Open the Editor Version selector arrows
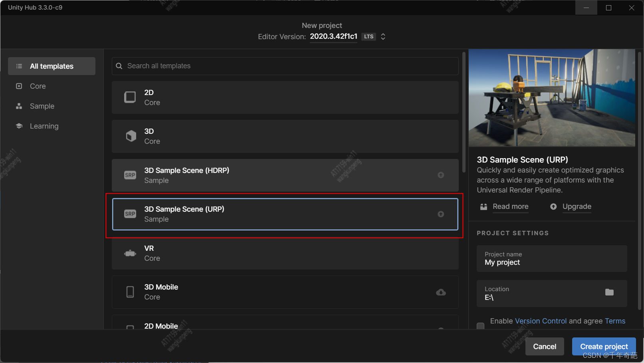The width and height of the screenshot is (644, 363). pos(383,36)
